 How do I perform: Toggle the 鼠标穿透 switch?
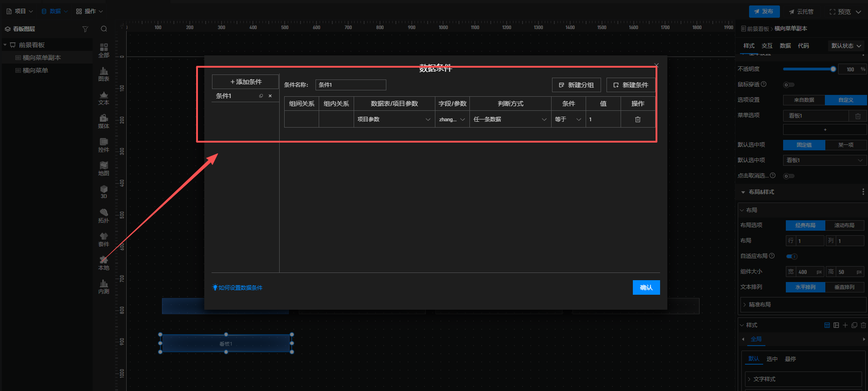[789, 85]
